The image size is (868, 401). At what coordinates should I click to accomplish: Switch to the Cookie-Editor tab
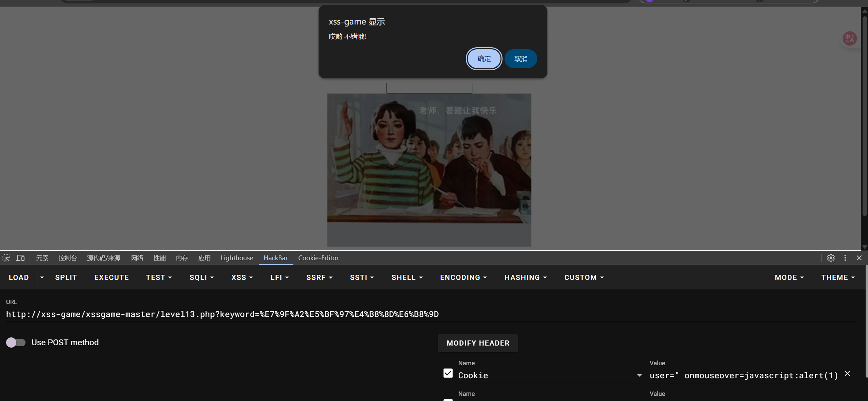tap(318, 258)
